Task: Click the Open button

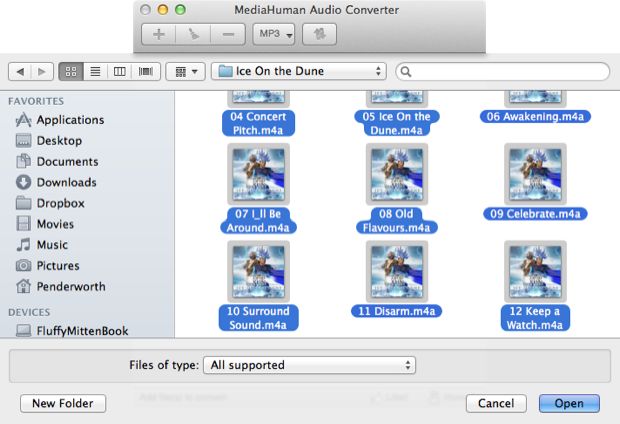Action: tap(569, 404)
